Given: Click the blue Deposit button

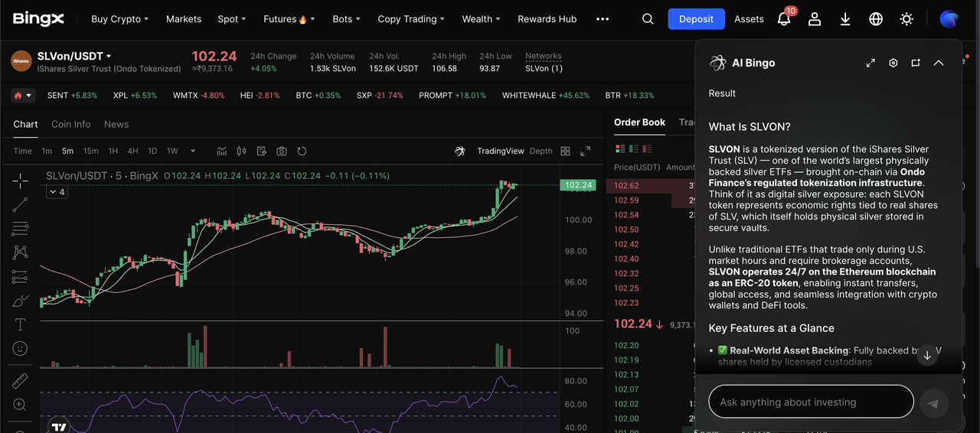Looking at the screenshot, I should coord(696,19).
